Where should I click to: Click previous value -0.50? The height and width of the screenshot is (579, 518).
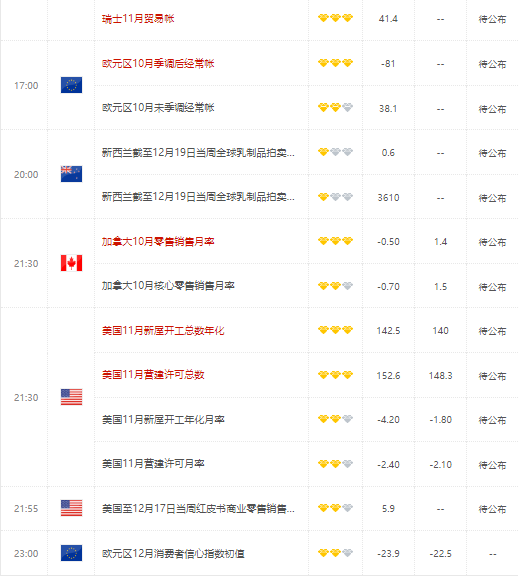388,242
